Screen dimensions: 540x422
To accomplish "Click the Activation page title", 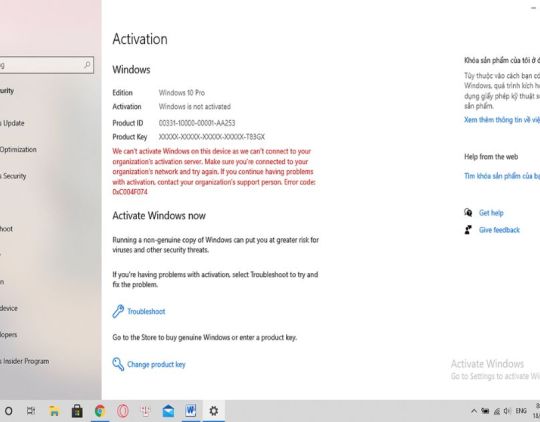I will tap(140, 39).
